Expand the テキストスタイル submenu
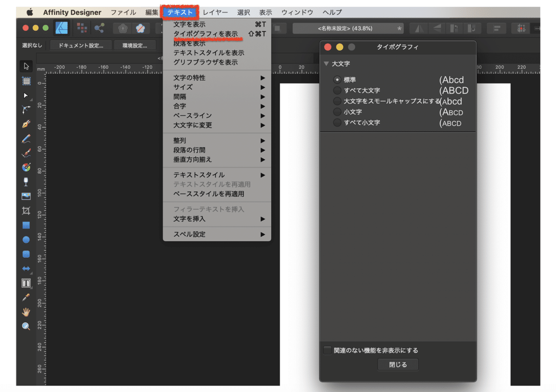Viewport: 556px width, 392px height. [217, 175]
